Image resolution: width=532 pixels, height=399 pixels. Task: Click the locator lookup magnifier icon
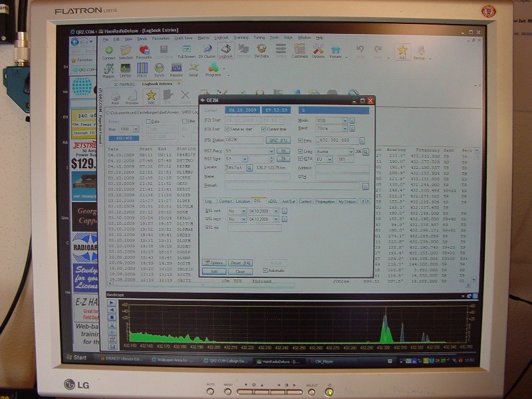[x=250, y=168]
